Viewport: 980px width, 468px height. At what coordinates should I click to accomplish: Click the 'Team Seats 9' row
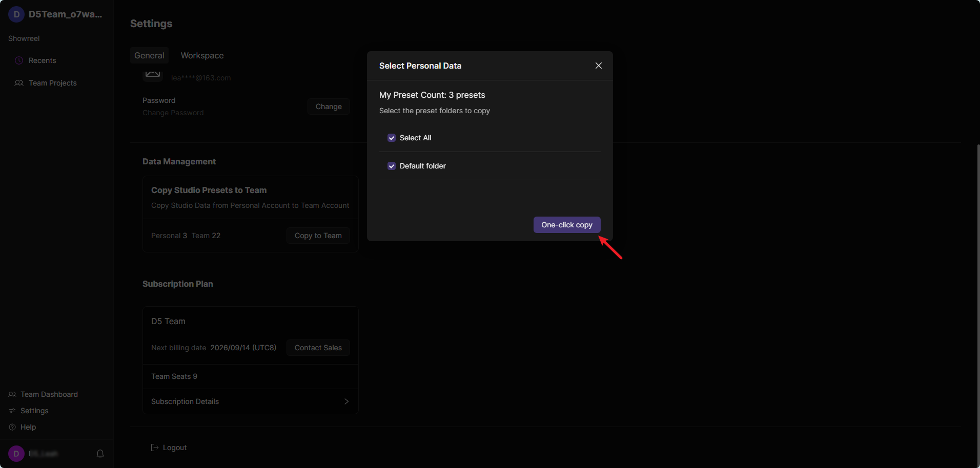tap(250, 376)
